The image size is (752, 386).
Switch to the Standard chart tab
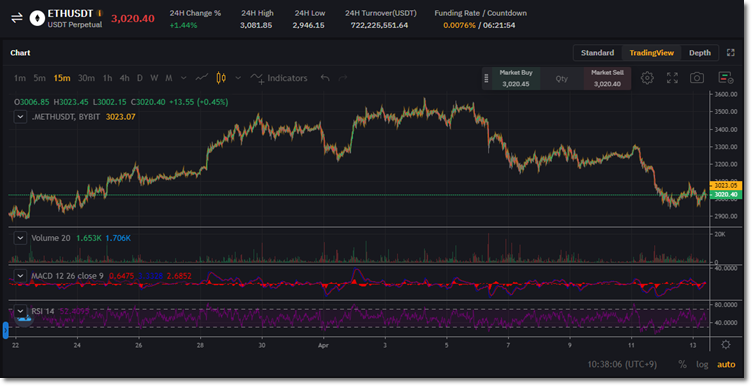coord(598,53)
